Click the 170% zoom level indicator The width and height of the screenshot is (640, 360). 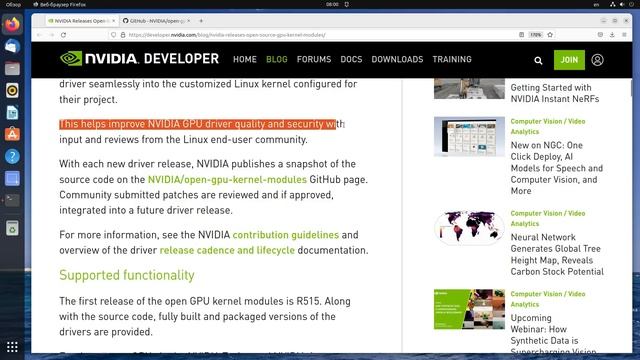(x=536, y=35)
